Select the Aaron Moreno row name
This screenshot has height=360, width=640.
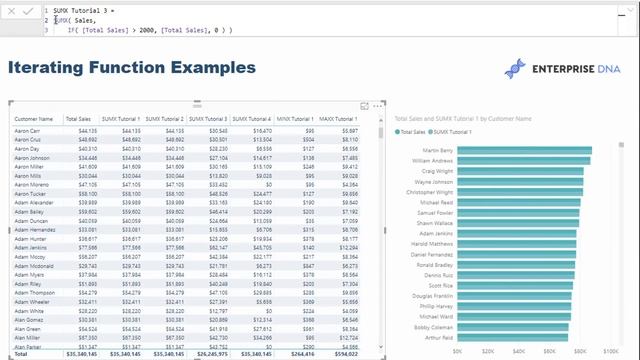click(x=31, y=185)
